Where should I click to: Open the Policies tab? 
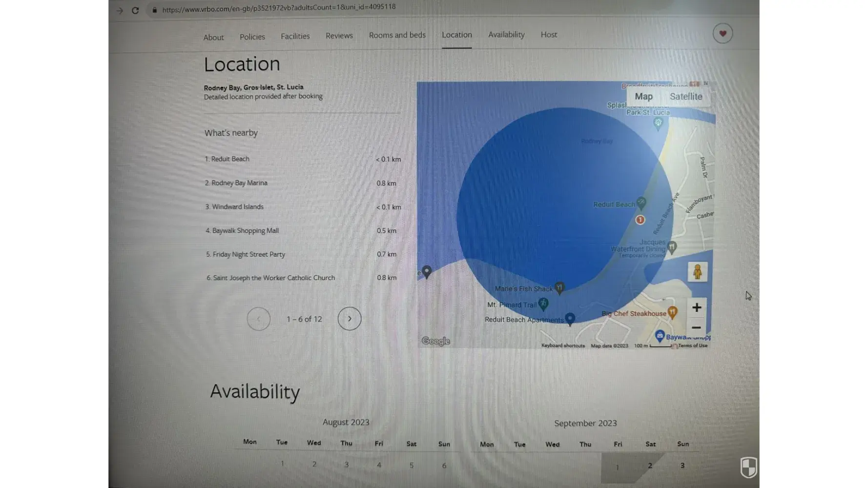point(252,37)
